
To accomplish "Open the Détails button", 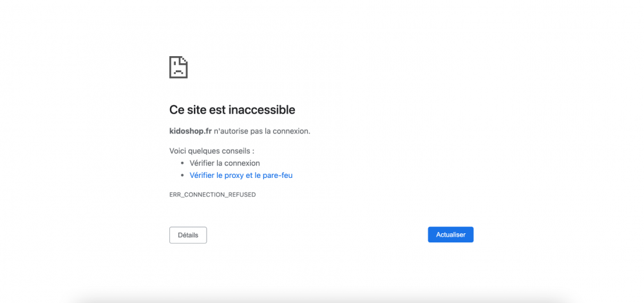I will (x=188, y=235).
